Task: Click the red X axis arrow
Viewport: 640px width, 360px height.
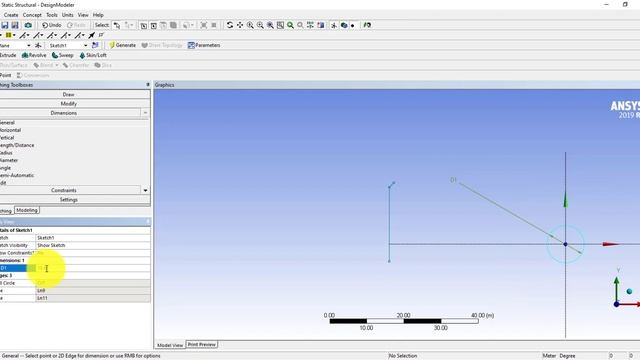Action: point(611,244)
